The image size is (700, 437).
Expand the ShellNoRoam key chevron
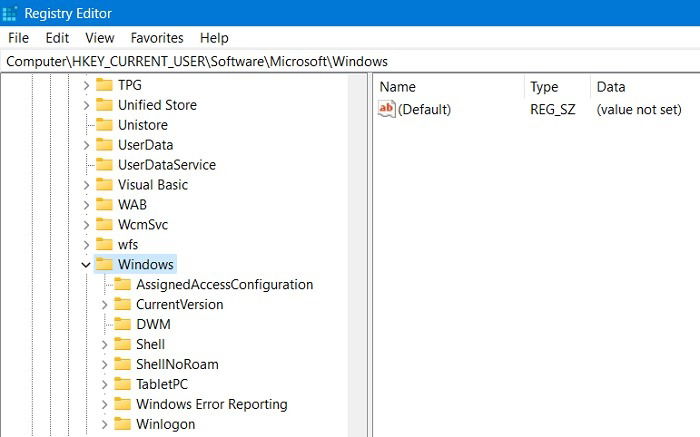104,364
